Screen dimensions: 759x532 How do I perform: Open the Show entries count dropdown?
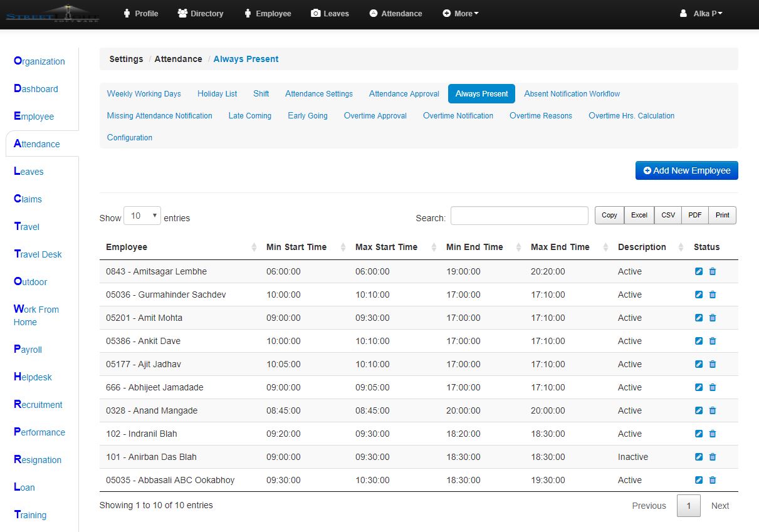(x=142, y=216)
